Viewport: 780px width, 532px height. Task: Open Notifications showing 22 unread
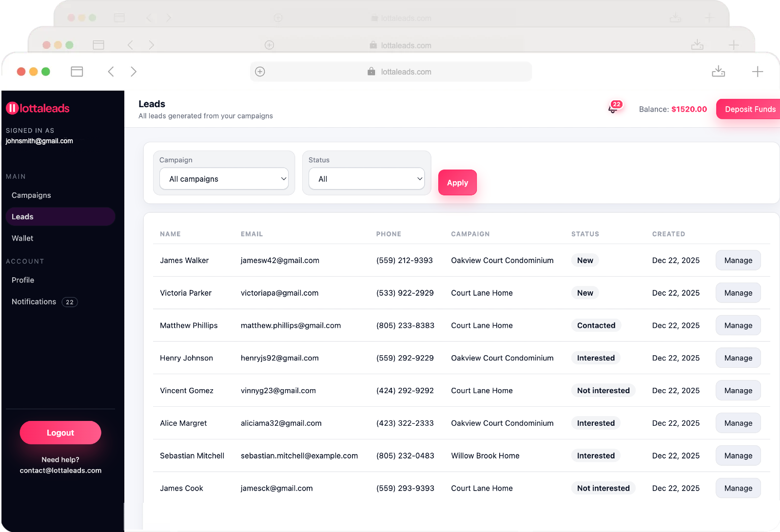[34, 302]
